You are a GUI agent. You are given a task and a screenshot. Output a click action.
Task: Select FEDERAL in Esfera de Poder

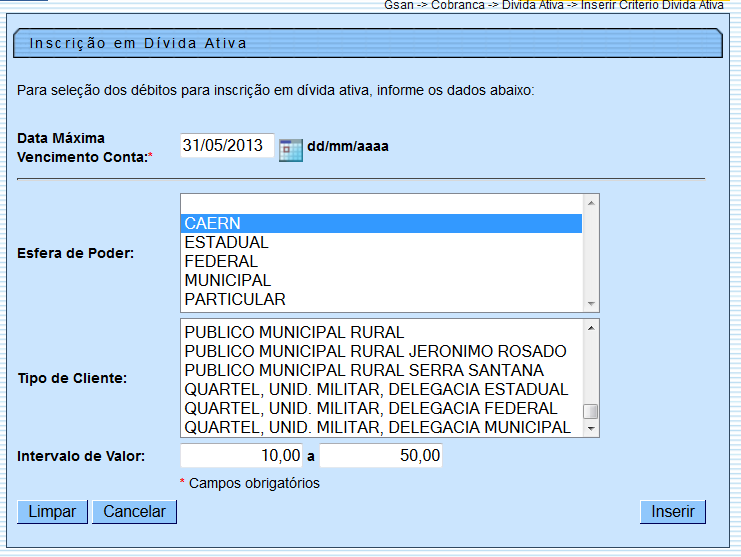pos(380,262)
